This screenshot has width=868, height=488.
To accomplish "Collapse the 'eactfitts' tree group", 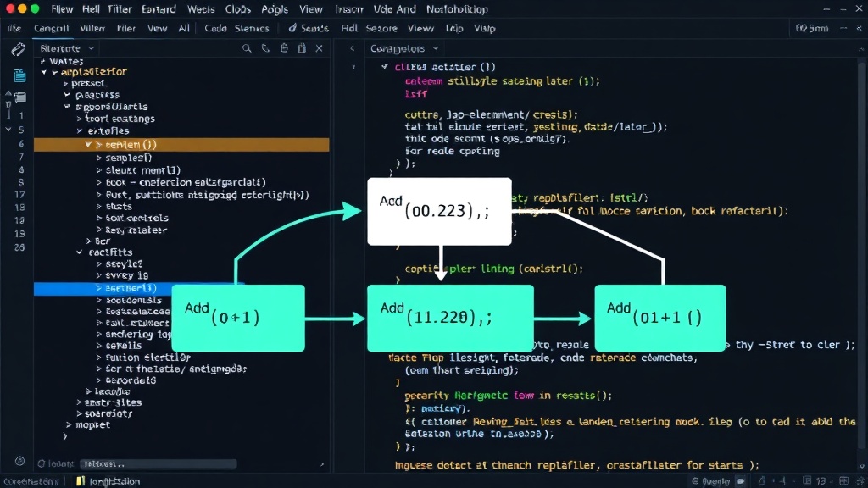I will point(79,252).
